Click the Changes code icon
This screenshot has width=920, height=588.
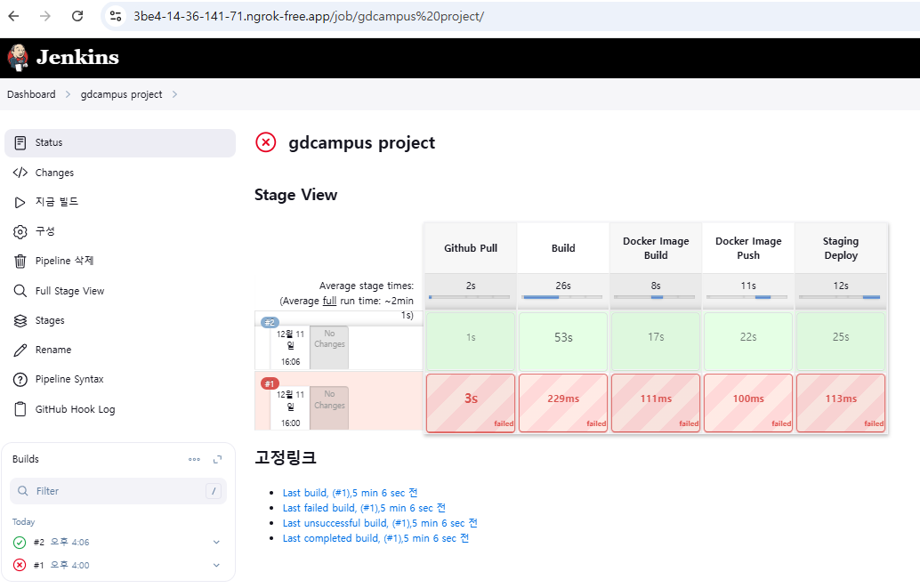point(20,173)
